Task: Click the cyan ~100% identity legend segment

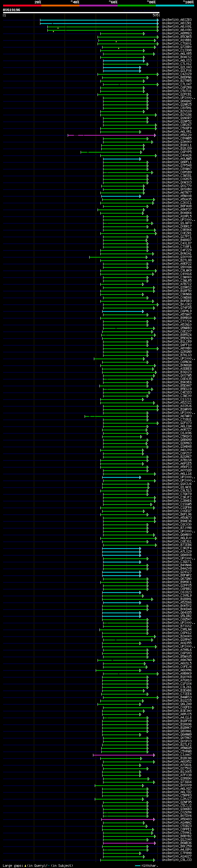Action: coord(175,6)
